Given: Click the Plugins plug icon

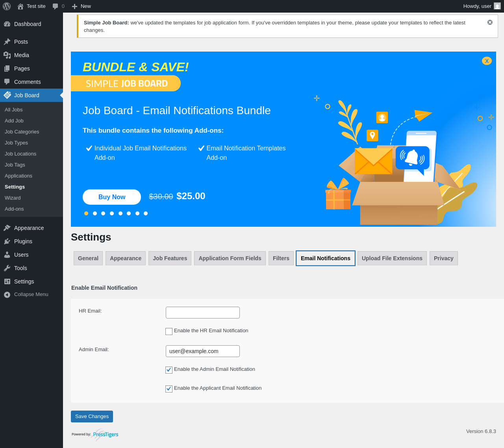Looking at the screenshot, I should pyautogui.click(x=7, y=241).
